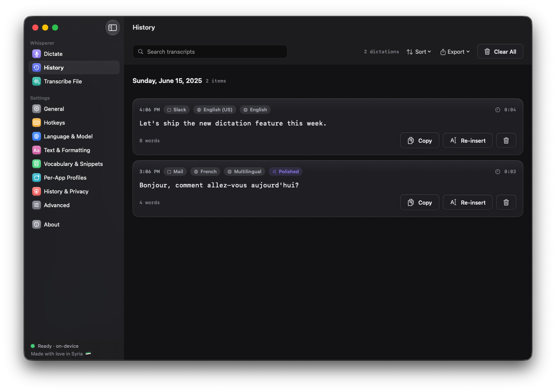Screen dimensions: 556x392
Task: Click the English (US) language tag
Action: (x=215, y=110)
